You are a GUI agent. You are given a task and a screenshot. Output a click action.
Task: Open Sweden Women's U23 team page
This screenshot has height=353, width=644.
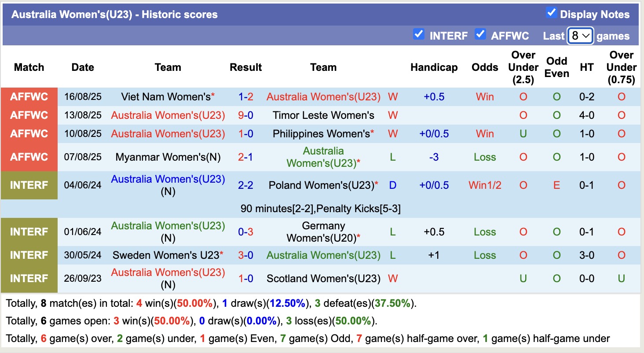[165, 255]
